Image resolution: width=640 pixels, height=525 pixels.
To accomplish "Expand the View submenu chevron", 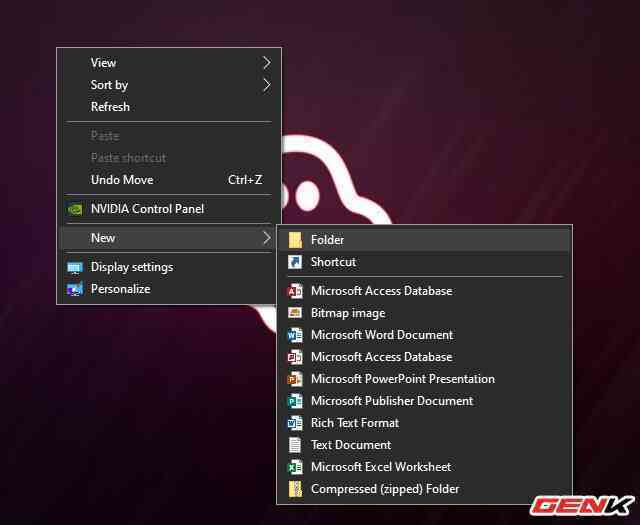I will pyautogui.click(x=267, y=63).
